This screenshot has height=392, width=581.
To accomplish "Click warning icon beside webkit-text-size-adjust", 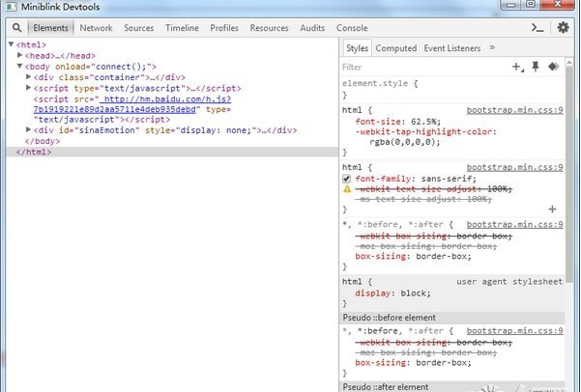I will click(x=348, y=189).
